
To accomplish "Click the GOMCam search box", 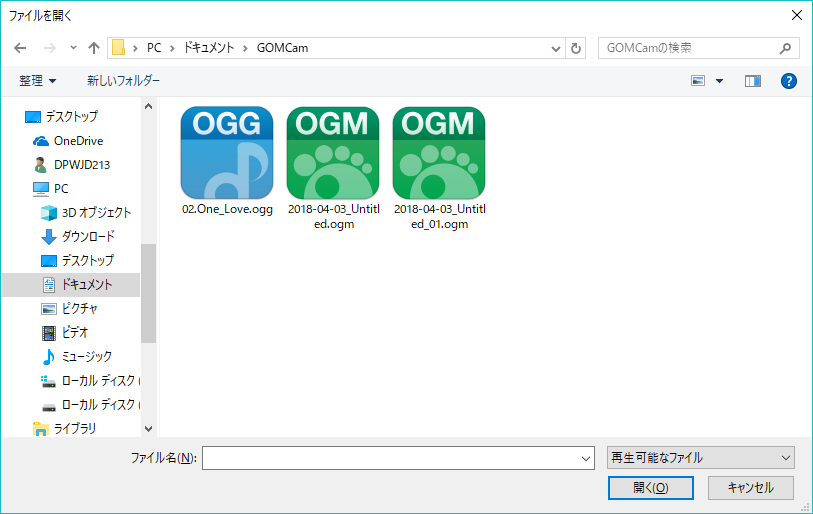I will coord(688,48).
